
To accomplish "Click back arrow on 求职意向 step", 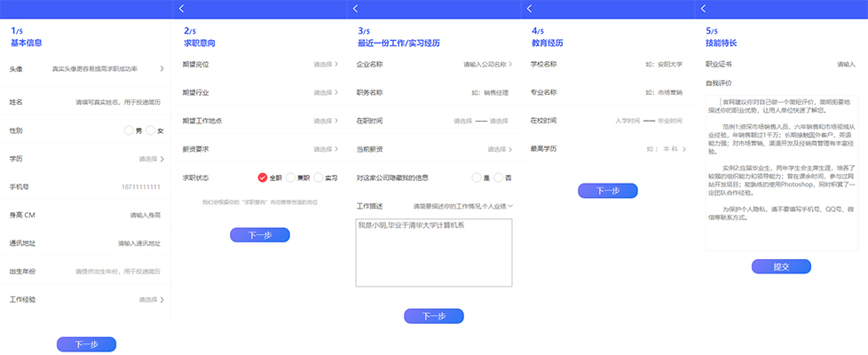I will coord(181,8).
